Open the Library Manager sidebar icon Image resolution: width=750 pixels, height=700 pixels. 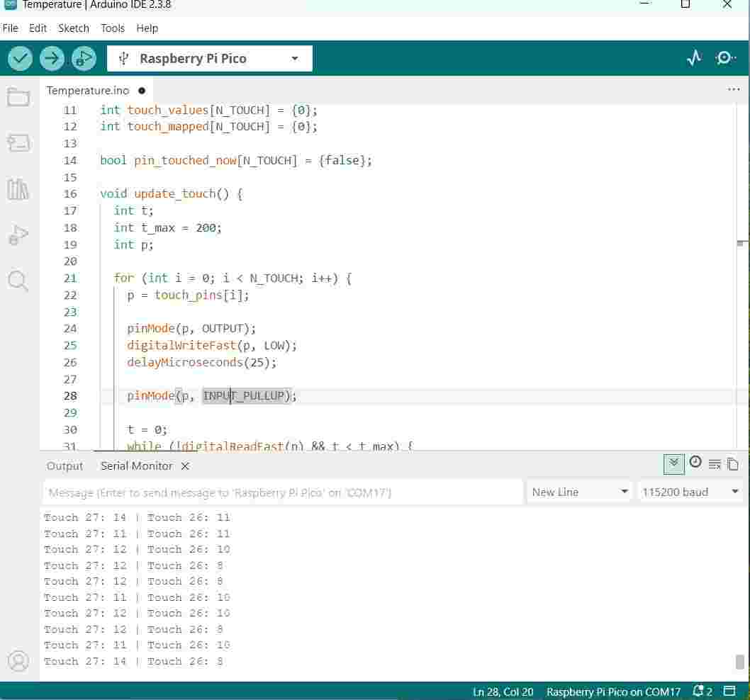click(x=18, y=189)
